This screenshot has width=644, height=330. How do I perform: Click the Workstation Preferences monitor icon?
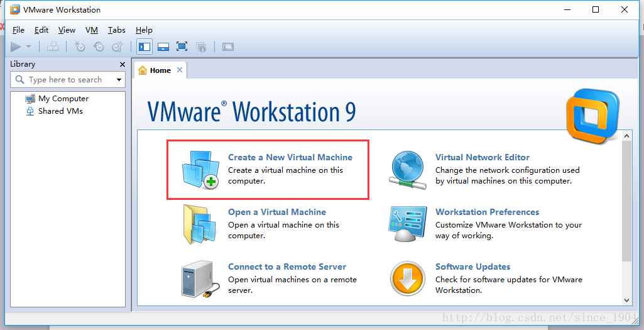point(408,224)
